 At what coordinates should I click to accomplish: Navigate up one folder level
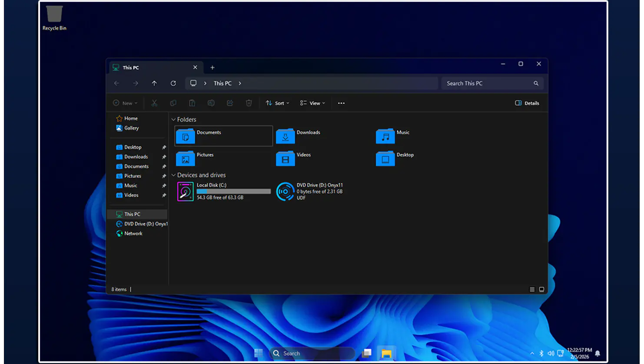coord(154,83)
